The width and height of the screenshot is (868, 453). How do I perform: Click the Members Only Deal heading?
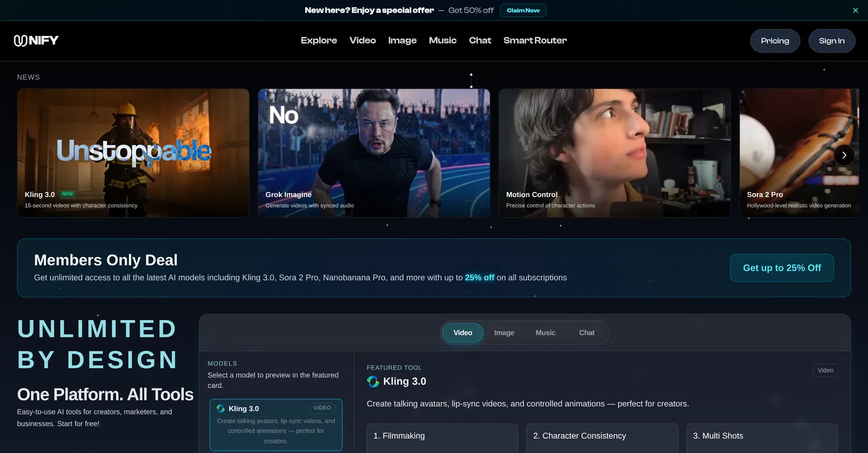(x=106, y=260)
